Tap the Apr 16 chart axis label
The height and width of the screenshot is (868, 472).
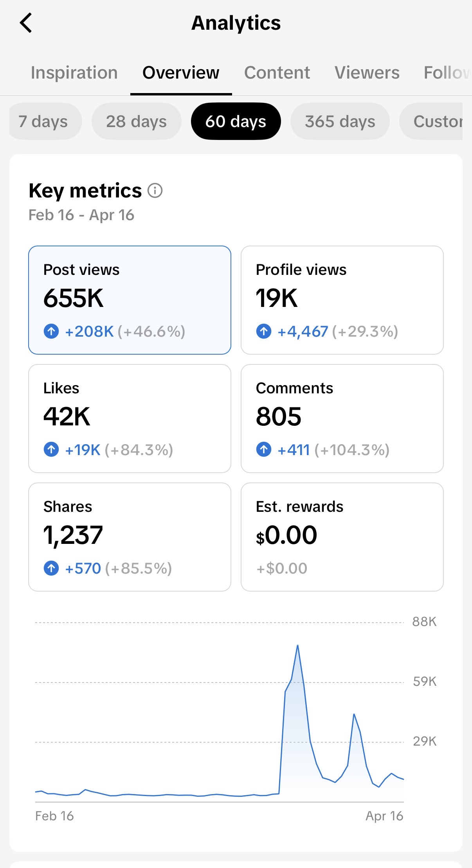click(384, 816)
